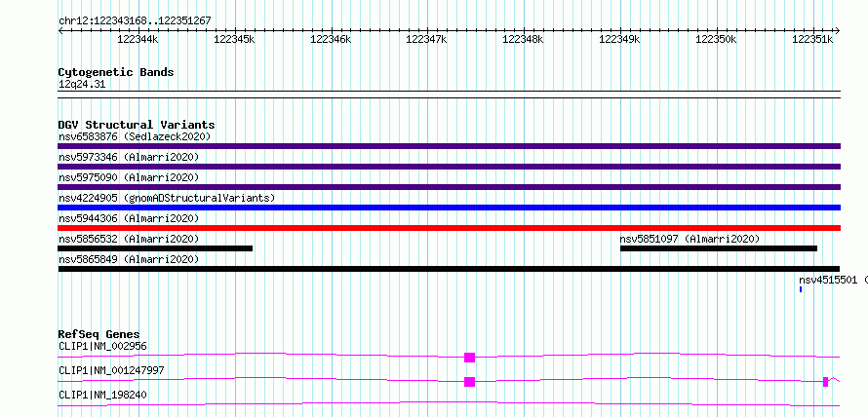Select the nsv5973346 Almarri2020 purple bar
Image resolution: width=868 pixels, height=417 pixels.
point(449,167)
